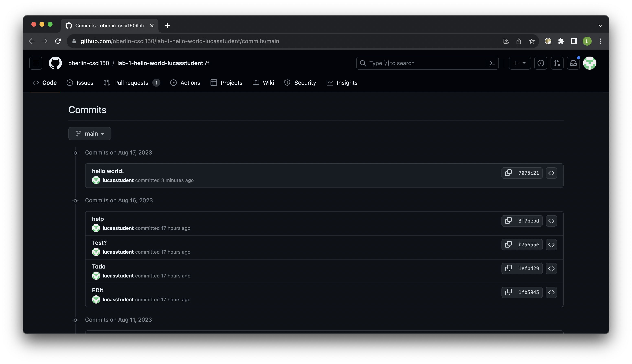
Task: Expand the Chrome tab search chevron
Action: (600, 25)
